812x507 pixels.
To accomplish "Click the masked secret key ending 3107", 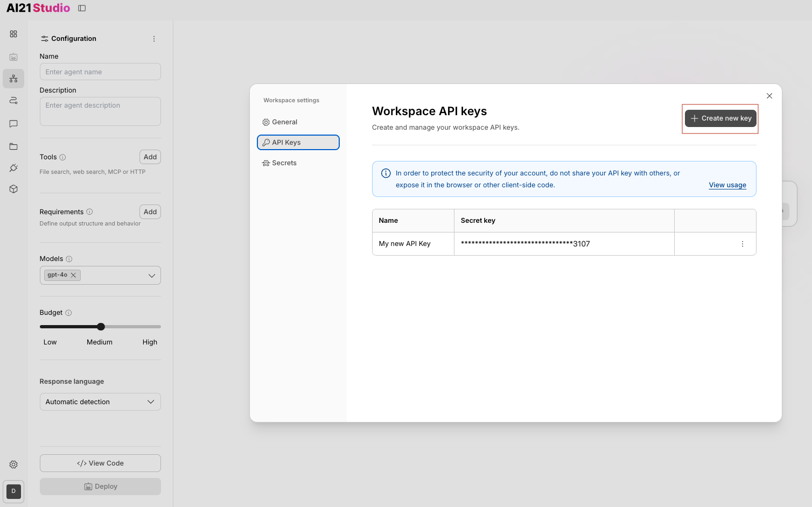I will tap(526, 244).
